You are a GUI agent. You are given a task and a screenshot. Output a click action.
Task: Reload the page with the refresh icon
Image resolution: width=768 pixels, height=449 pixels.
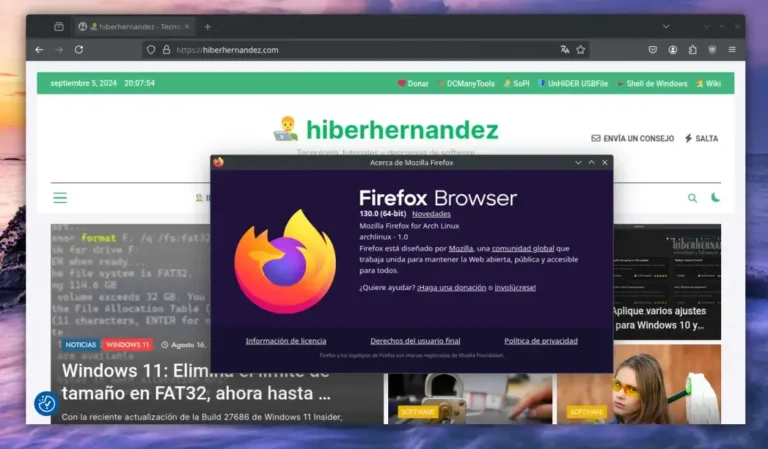79,49
